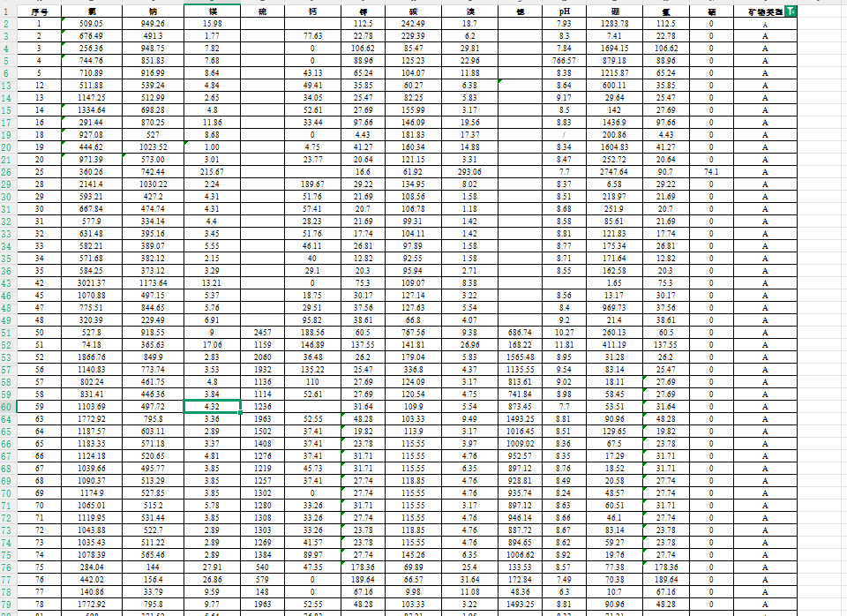This screenshot has height=616, width=847.
Task: Click cell with value 2457
Action: click(x=263, y=333)
